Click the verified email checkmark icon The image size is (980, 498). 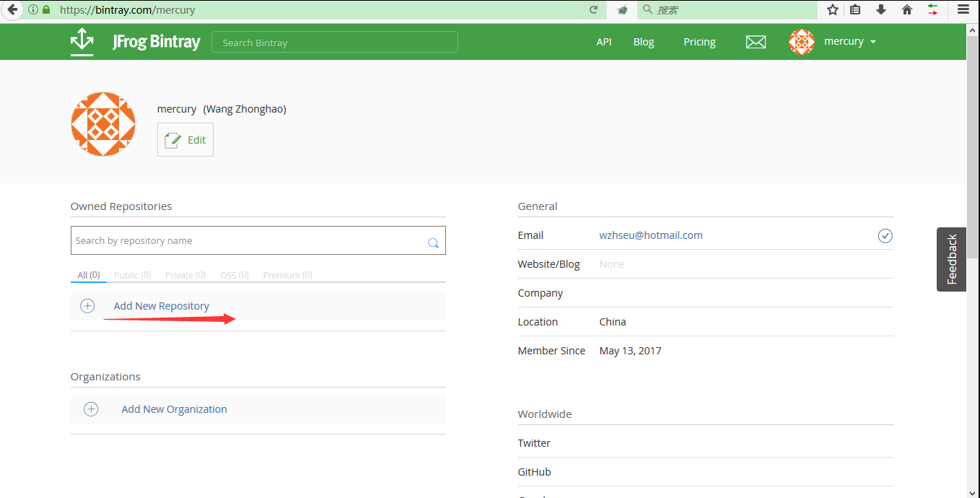pyautogui.click(x=885, y=235)
